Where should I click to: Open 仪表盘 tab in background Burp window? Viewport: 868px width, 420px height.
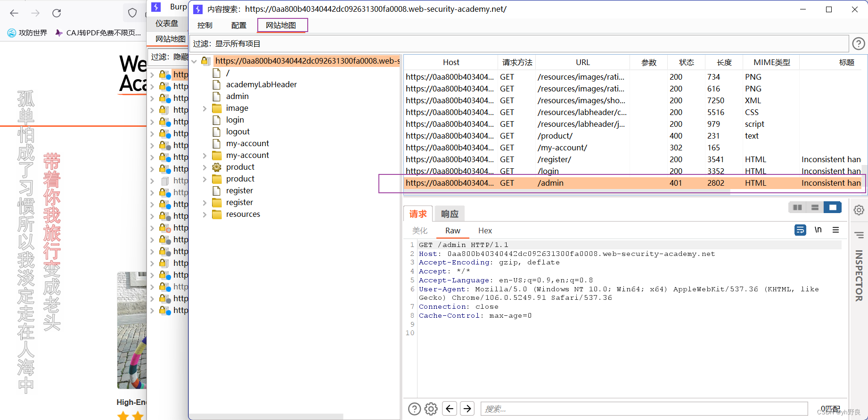(x=167, y=23)
